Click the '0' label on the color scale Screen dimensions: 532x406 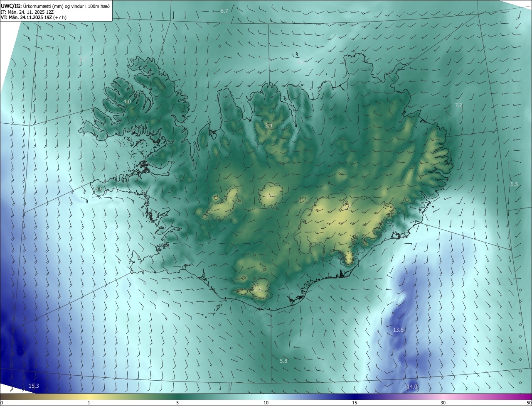tap(2, 403)
